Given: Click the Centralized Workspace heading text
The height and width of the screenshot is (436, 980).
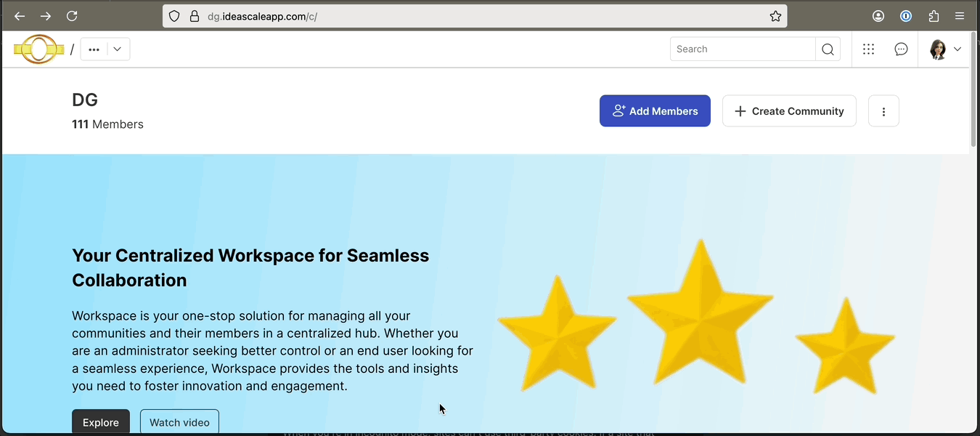Looking at the screenshot, I should pyautogui.click(x=250, y=268).
